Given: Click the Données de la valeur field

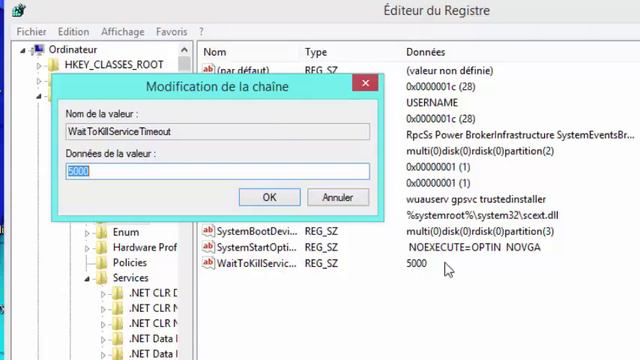Looking at the screenshot, I should (x=218, y=171).
